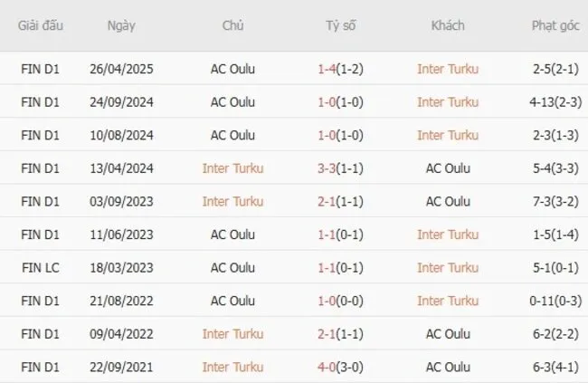Click Inter Turku home team on 22/09/2021

point(232,367)
